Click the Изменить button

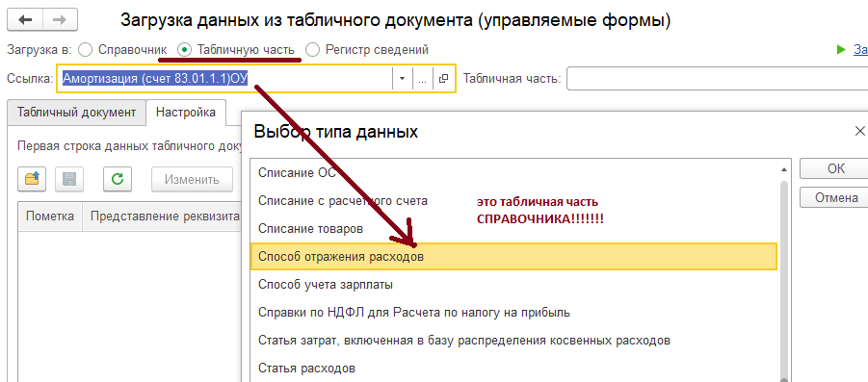click(x=192, y=179)
